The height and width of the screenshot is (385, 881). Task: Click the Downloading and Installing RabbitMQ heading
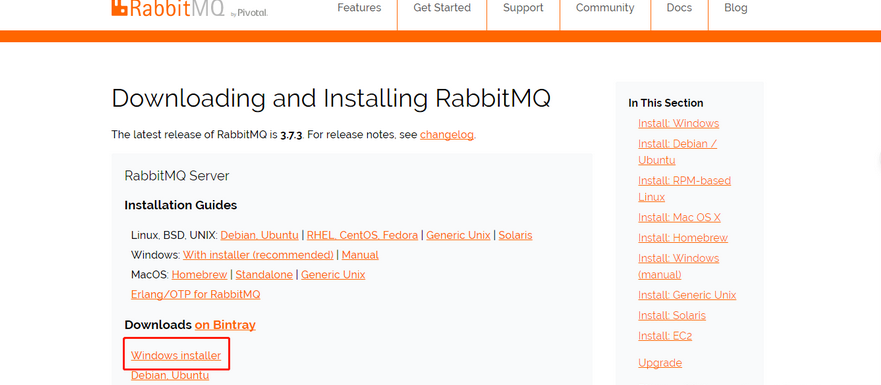coord(331,98)
